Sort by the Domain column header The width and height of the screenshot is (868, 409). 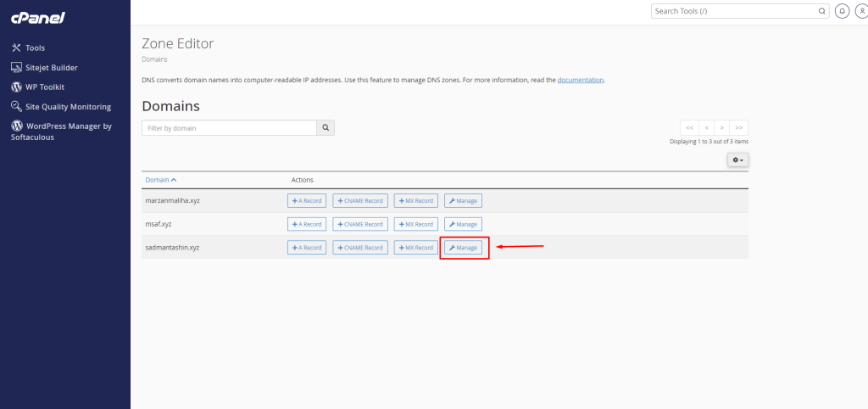(x=160, y=180)
